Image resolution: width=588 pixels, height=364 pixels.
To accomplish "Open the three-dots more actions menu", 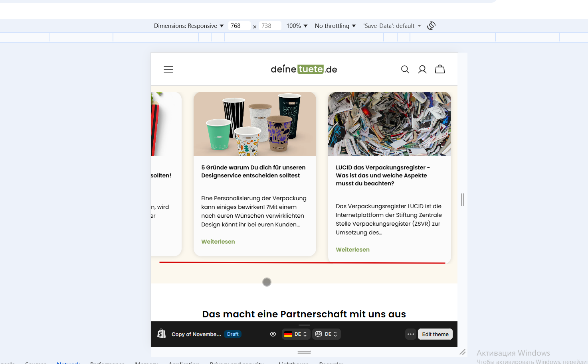I will pyautogui.click(x=411, y=334).
